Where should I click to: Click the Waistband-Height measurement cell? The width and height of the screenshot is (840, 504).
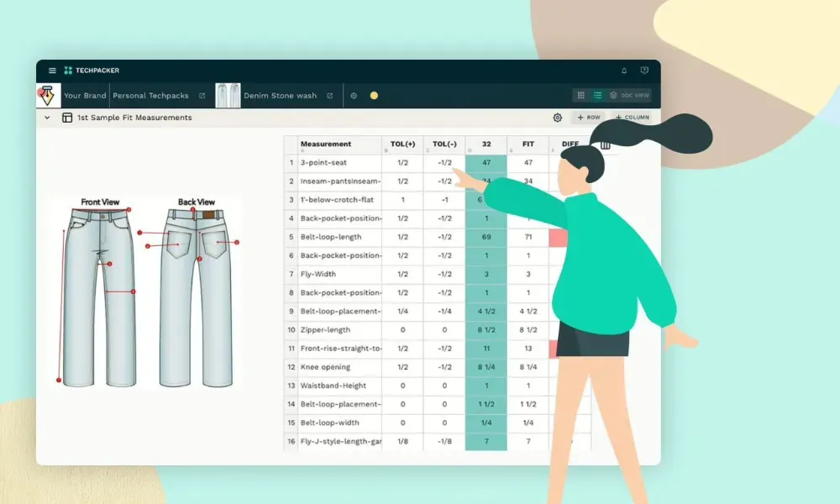click(x=339, y=386)
